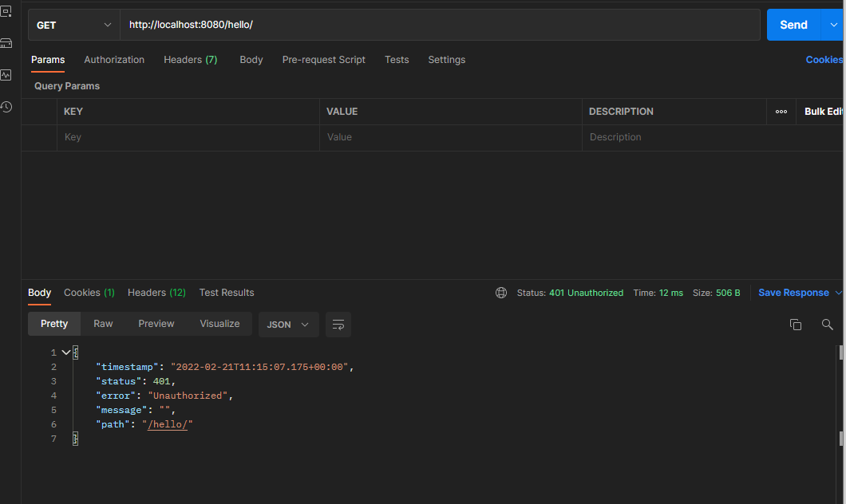Toggle line wrap in response viewer
The height and width of the screenshot is (504, 846).
(x=338, y=325)
